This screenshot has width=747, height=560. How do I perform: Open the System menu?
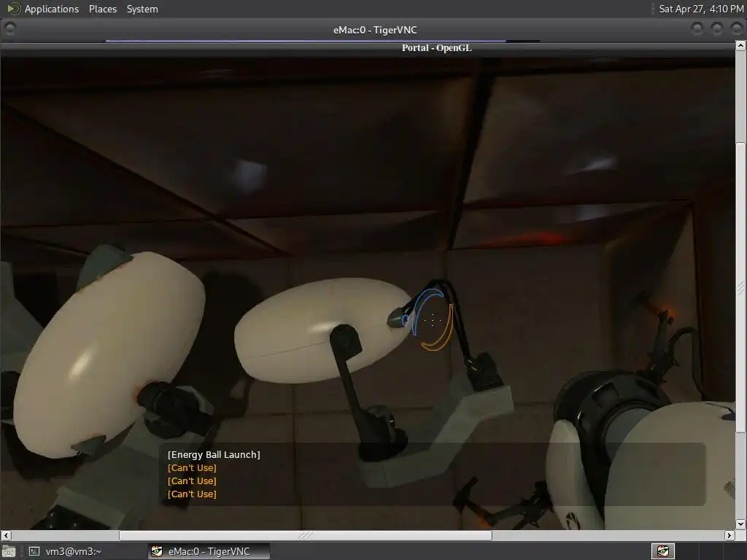(x=142, y=9)
